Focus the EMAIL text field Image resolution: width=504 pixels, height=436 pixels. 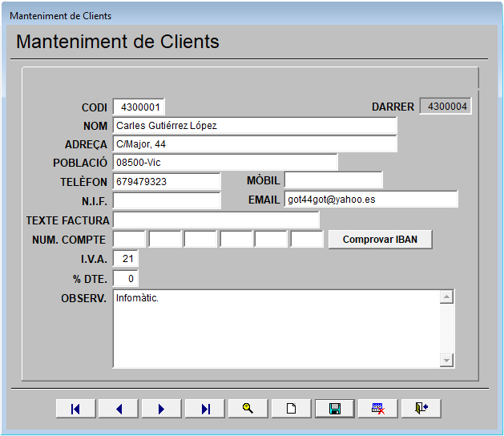click(371, 200)
